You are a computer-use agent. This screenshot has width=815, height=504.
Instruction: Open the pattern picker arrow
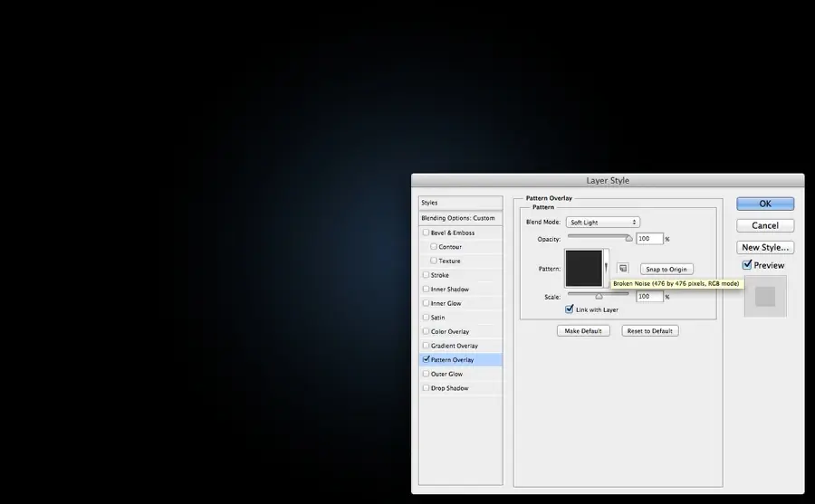pos(606,268)
